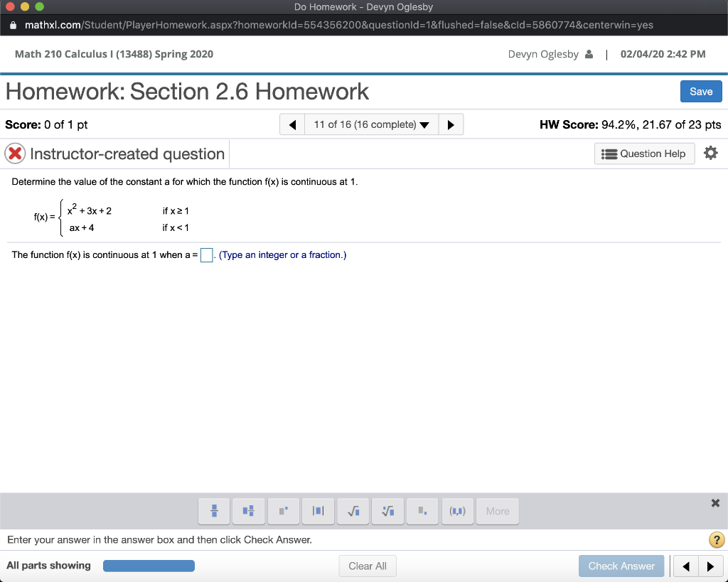Go to the next question arrow
Image resolution: width=728 pixels, height=582 pixels.
coord(451,124)
